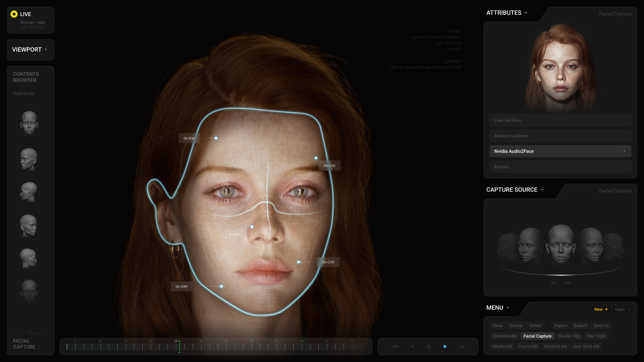Click the New plus button
The image size is (644, 362).
[x=601, y=309]
